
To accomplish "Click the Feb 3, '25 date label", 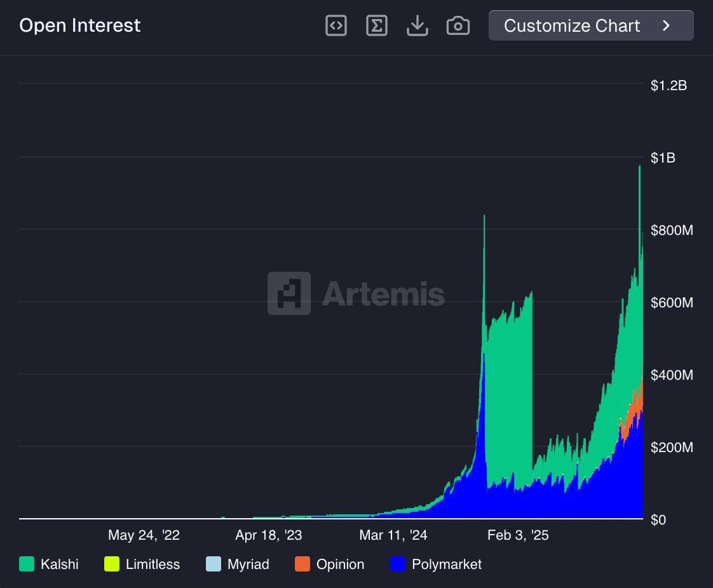I will 518,535.
